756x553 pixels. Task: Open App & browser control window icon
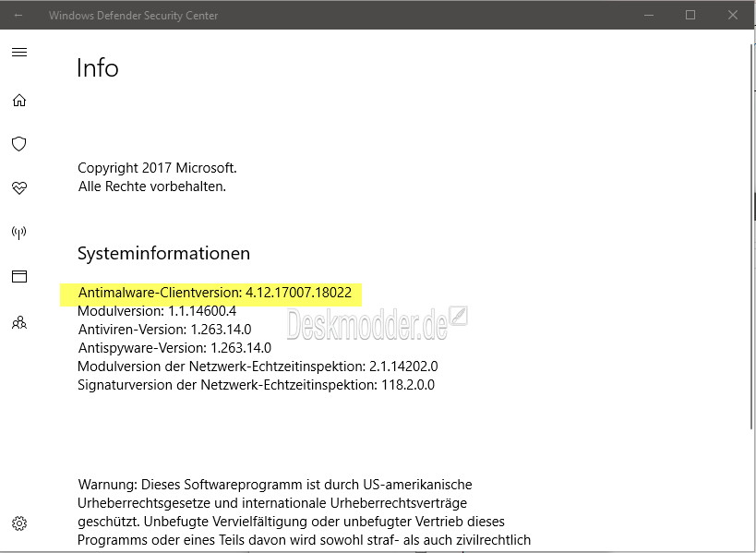(19, 276)
